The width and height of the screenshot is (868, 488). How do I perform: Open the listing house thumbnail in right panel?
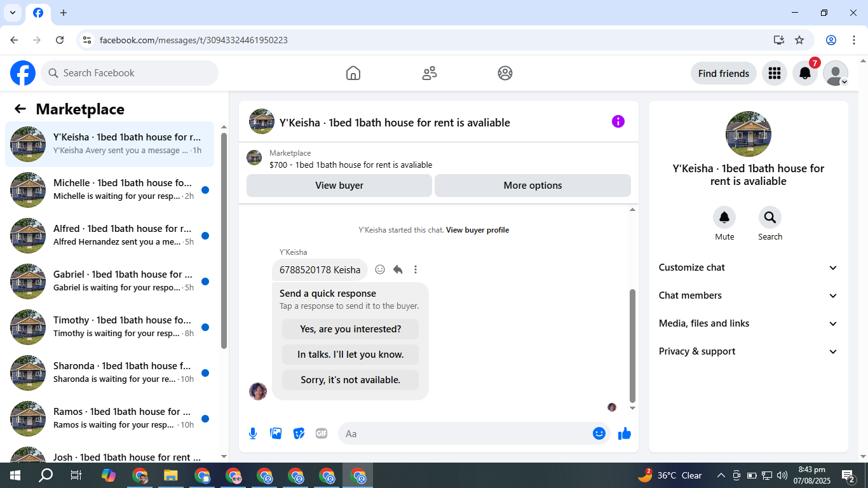click(x=749, y=134)
